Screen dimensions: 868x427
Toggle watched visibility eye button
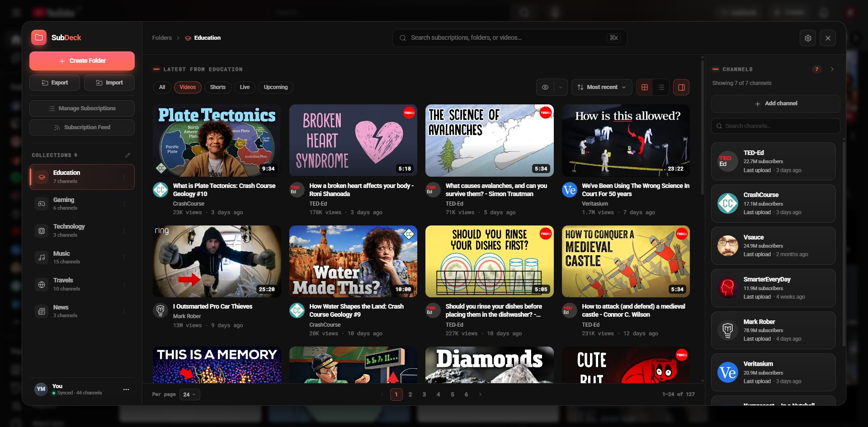pos(545,87)
